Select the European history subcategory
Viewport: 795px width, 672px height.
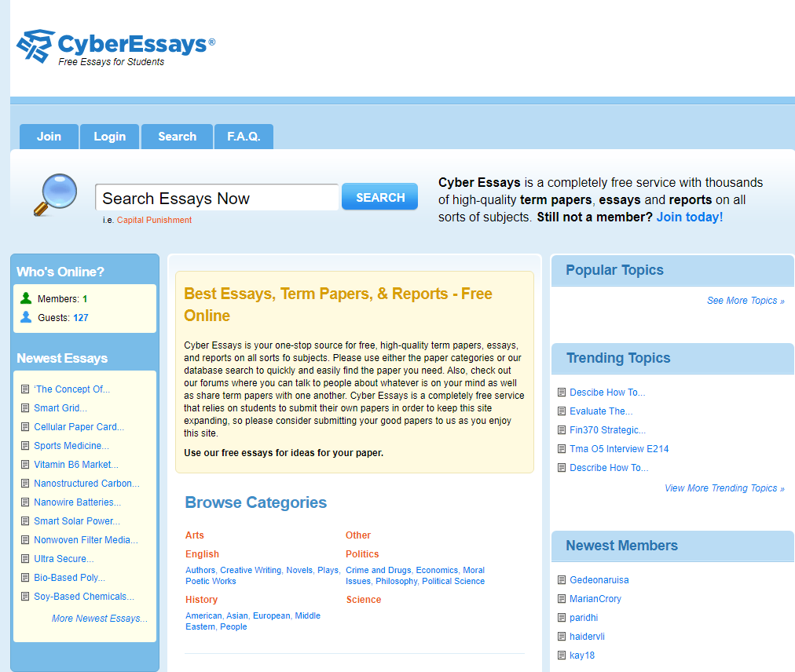(271, 615)
